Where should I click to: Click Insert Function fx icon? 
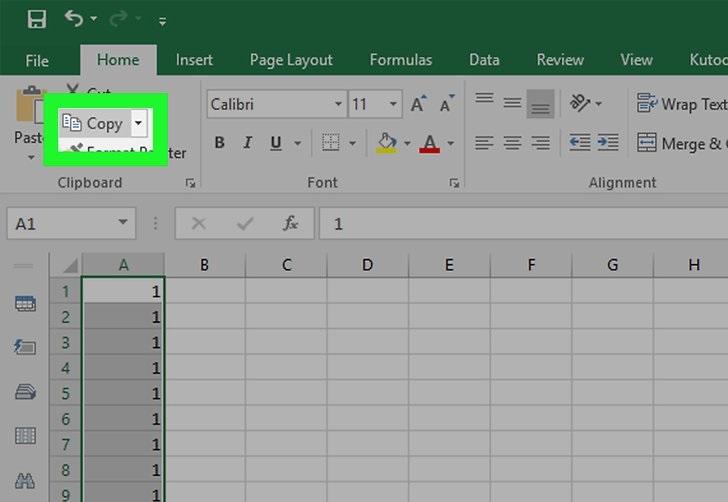click(290, 223)
